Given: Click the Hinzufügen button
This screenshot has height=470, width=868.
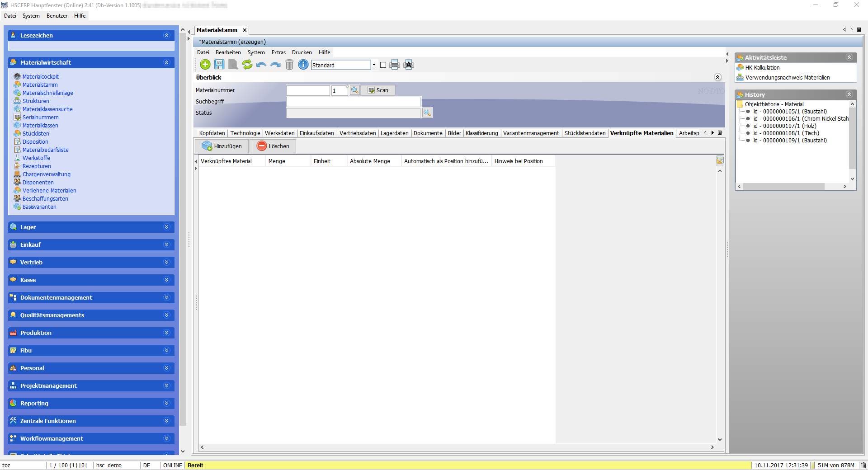Looking at the screenshot, I should (x=222, y=146).
